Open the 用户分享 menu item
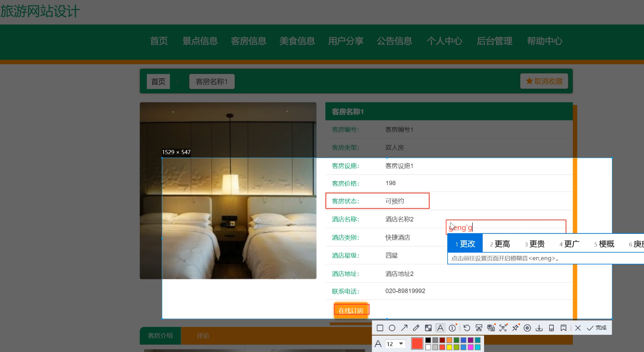 click(346, 41)
